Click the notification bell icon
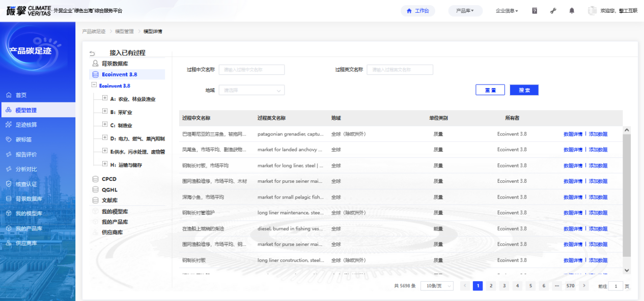 click(572, 11)
